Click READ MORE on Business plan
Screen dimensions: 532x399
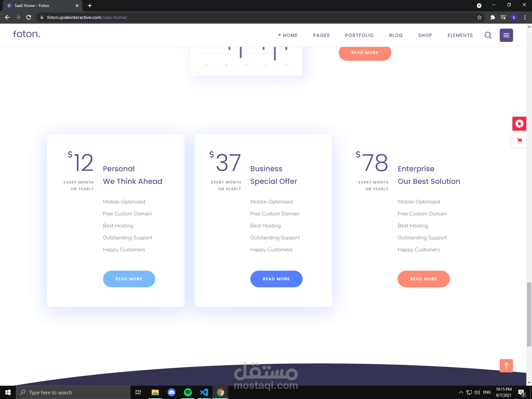pyautogui.click(x=276, y=279)
